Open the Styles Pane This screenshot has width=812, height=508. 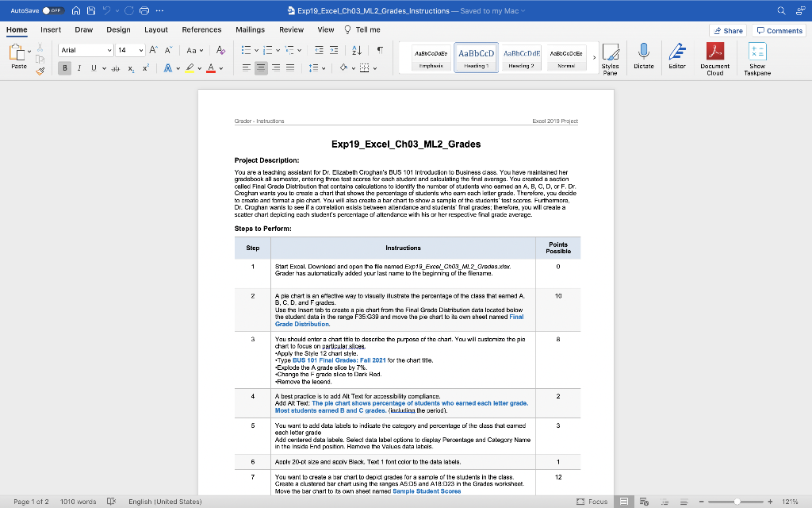tap(610, 59)
